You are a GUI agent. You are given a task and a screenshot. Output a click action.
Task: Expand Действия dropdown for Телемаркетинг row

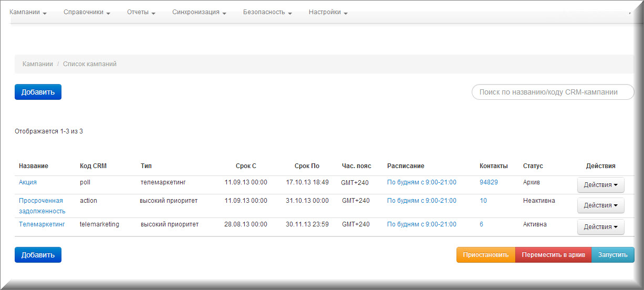point(600,227)
